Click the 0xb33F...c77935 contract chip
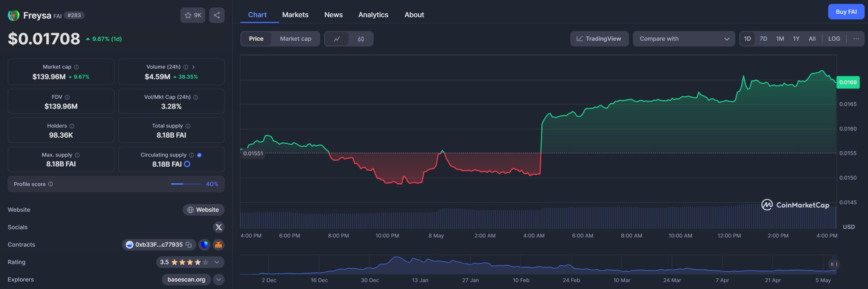This screenshot has height=289, width=868. point(159,245)
